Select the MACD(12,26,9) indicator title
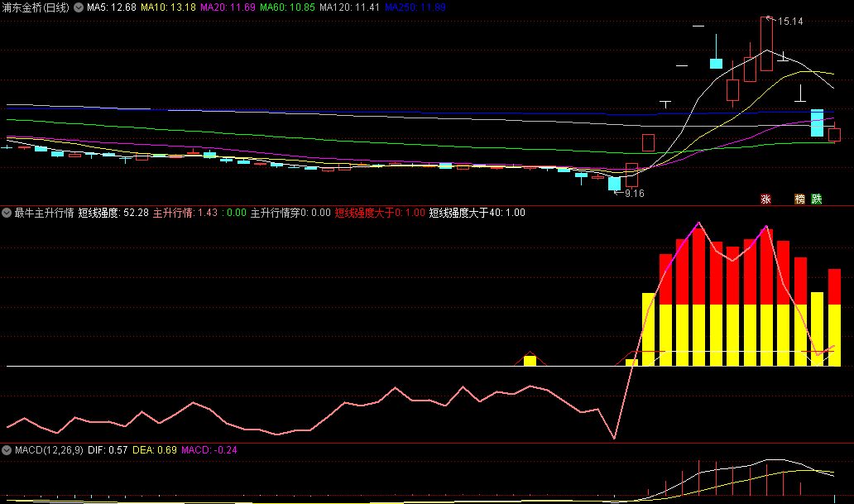 (49, 450)
